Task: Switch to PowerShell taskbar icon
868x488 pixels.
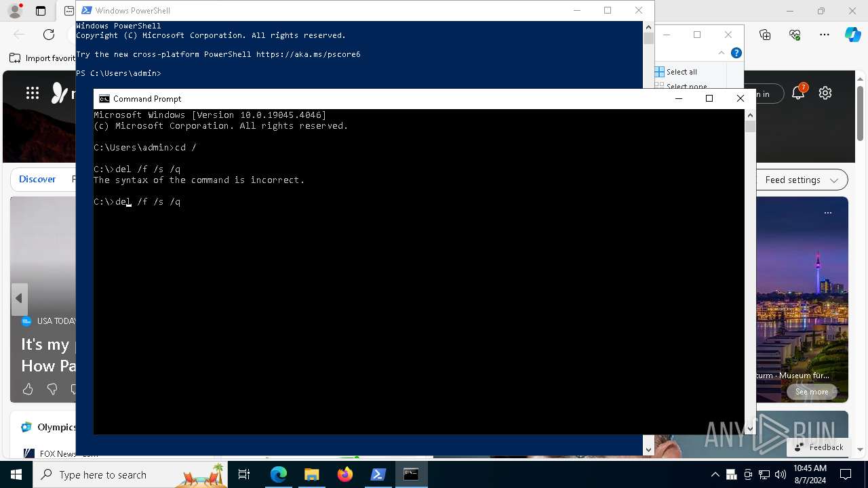Action: [378, 474]
